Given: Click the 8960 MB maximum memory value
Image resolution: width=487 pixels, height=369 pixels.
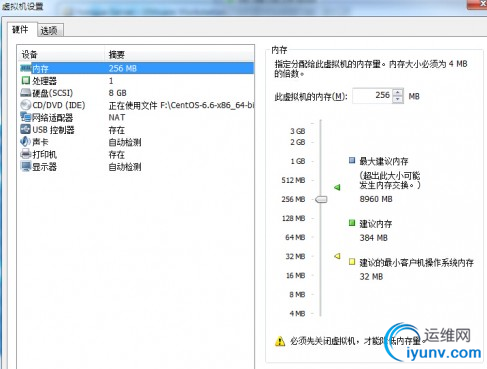Looking at the screenshot, I should click(x=376, y=199).
